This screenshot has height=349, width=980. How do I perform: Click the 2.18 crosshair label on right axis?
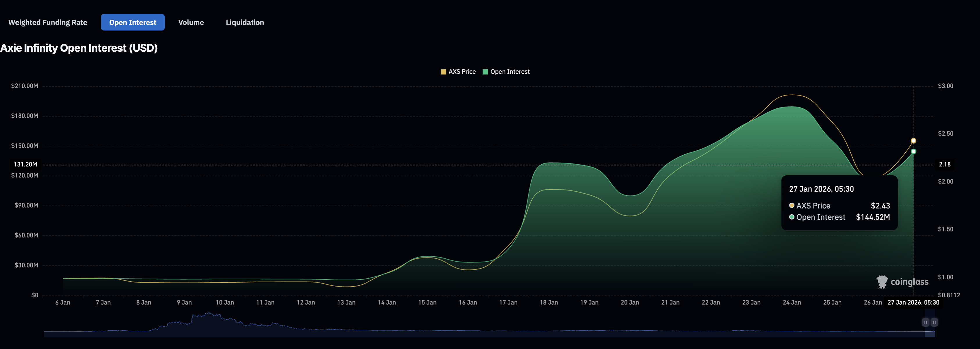click(945, 165)
